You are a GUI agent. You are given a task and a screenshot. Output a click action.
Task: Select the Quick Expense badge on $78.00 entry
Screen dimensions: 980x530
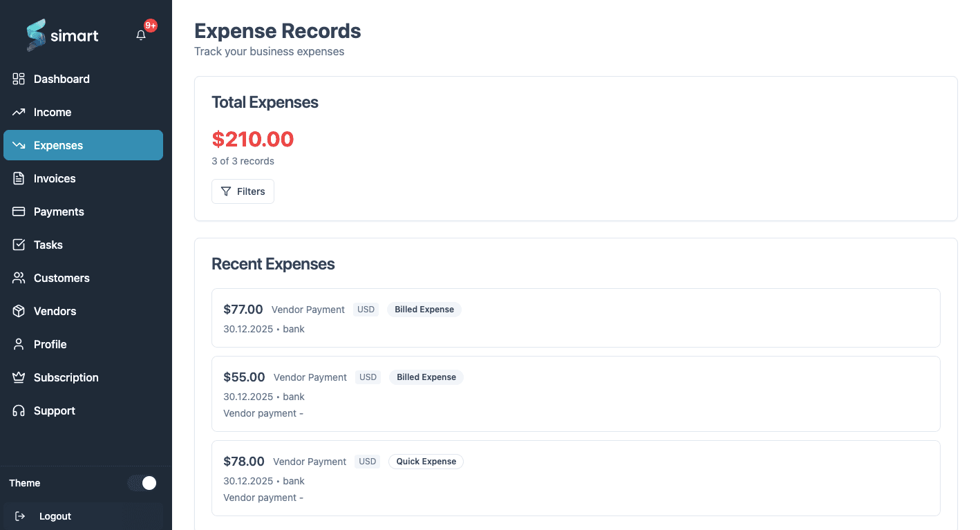coord(426,461)
